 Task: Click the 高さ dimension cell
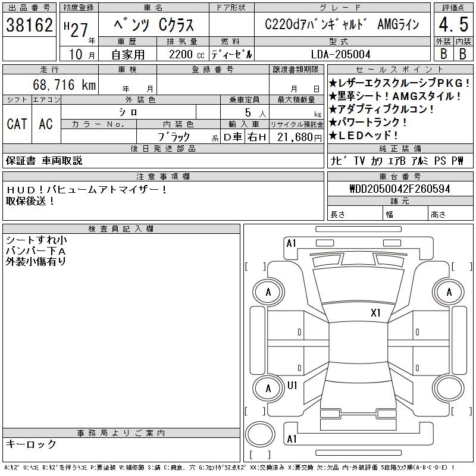pyautogui.click(x=451, y=214)
